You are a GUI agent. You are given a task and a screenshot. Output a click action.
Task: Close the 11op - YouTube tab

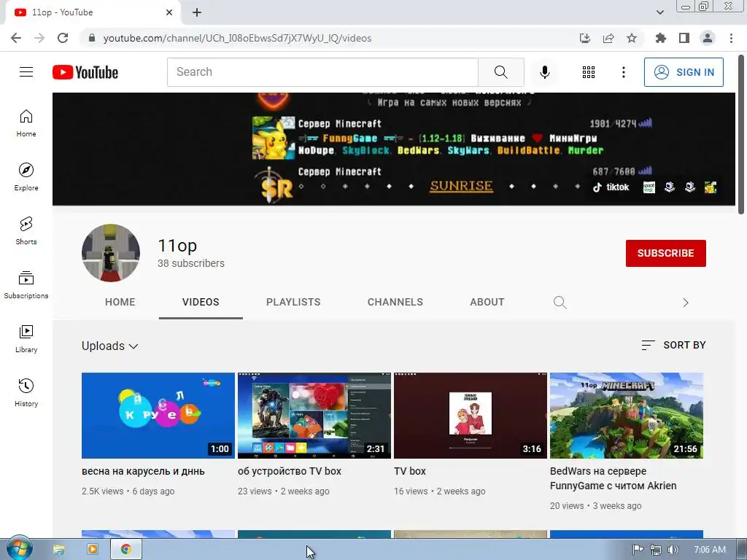[169, 12]
